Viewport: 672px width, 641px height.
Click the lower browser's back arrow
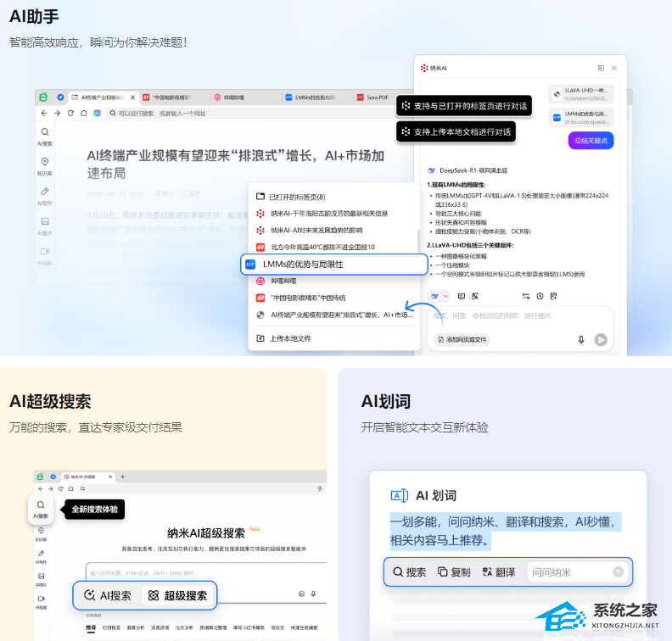tap(41, 488)
